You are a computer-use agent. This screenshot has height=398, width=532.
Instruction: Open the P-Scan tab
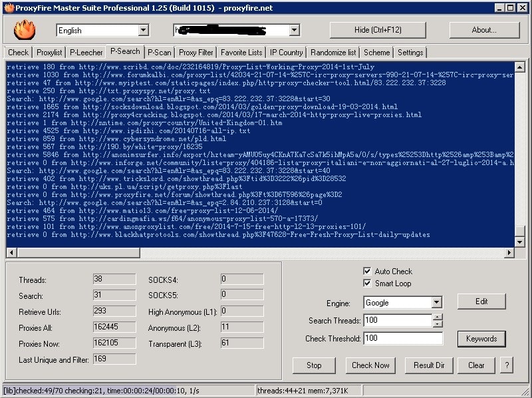[x=160, y=53]
